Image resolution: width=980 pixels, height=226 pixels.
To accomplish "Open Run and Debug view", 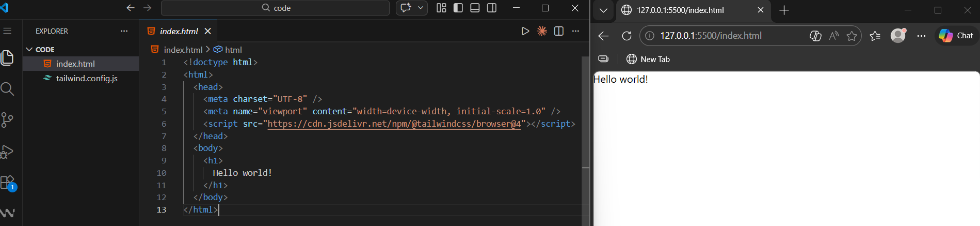I will click(7, 152).
